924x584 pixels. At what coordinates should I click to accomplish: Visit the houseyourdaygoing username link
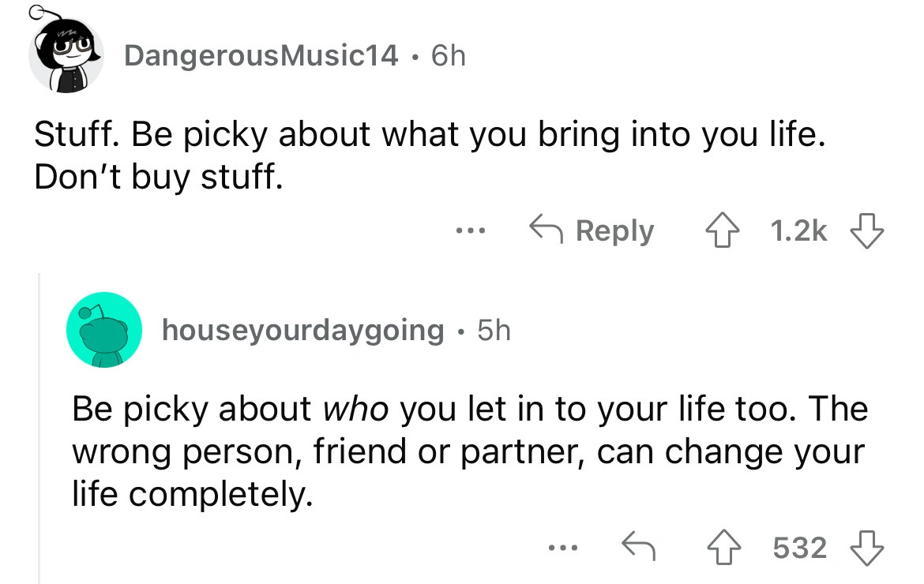pyautogui.click(x=303, y=330)
